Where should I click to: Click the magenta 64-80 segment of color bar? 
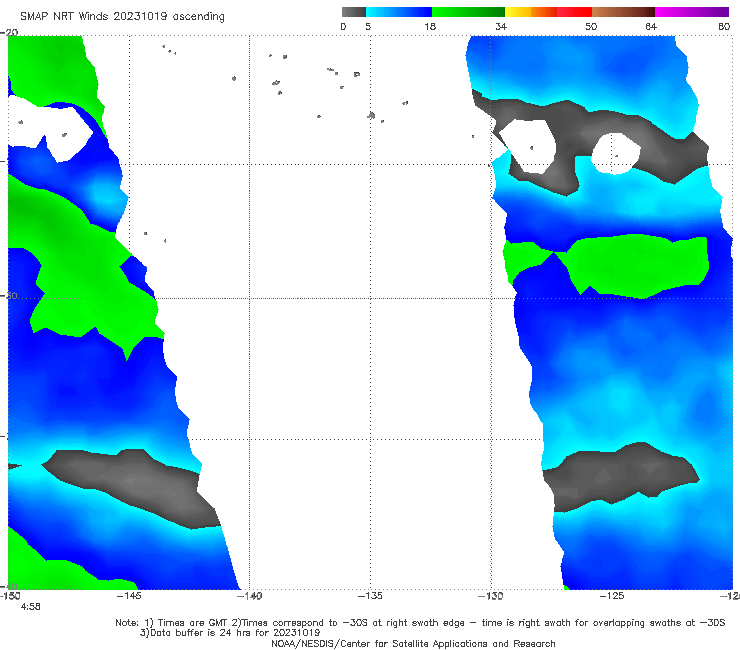692,12
